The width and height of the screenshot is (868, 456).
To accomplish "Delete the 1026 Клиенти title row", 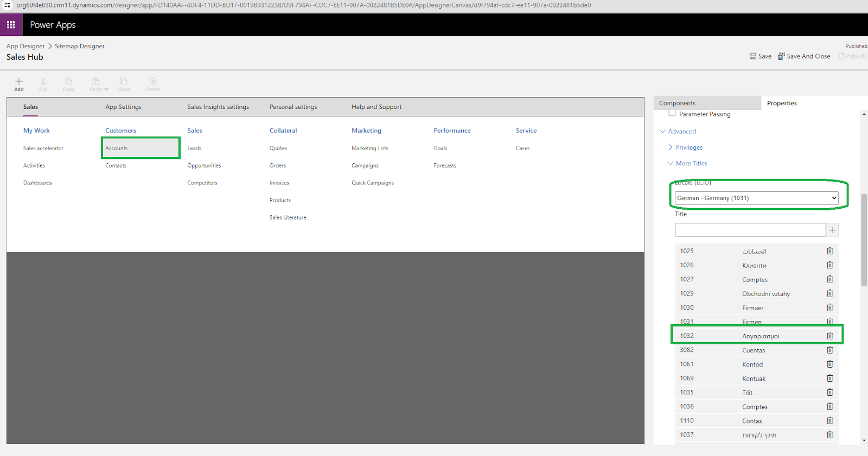I will pyautogui.click(x=829, y=265).
